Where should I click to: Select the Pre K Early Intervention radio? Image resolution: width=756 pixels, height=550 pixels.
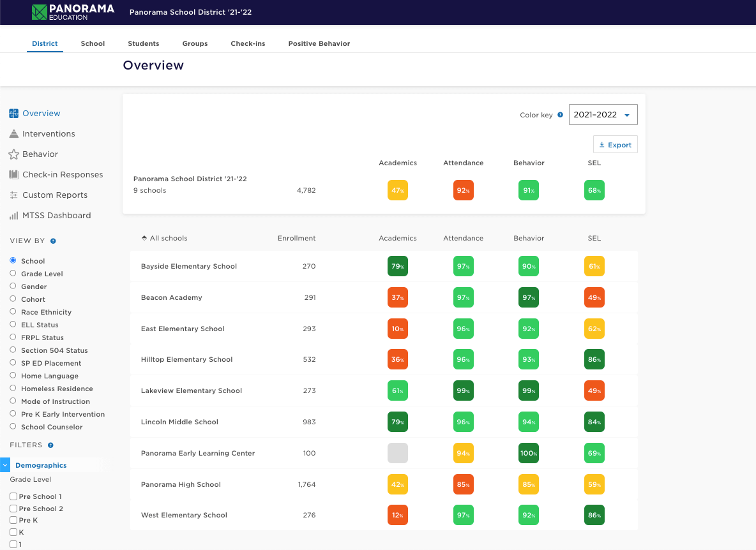click(x=13, y=413)
